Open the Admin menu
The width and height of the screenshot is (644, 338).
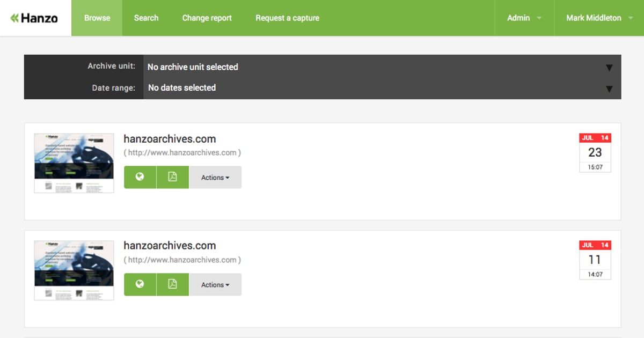[x=524, y=18]
